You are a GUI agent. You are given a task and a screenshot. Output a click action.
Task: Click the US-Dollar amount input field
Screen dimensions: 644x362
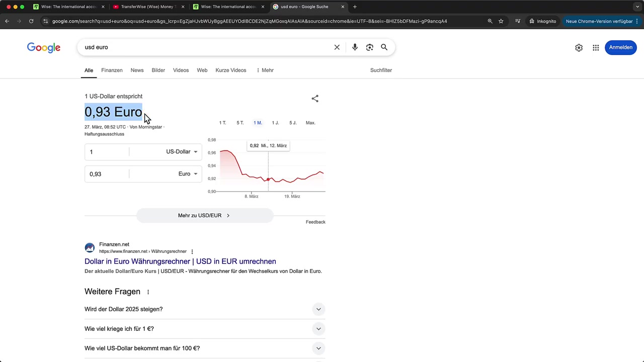[107, 152]
